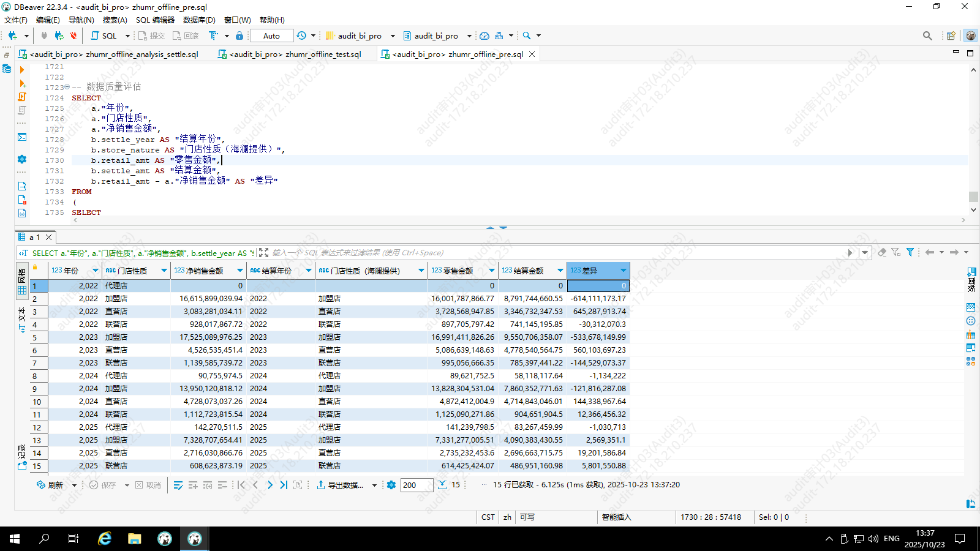Open the database dashboard gauge icon
Screen dimensions: 980x551
pos(484,36)
